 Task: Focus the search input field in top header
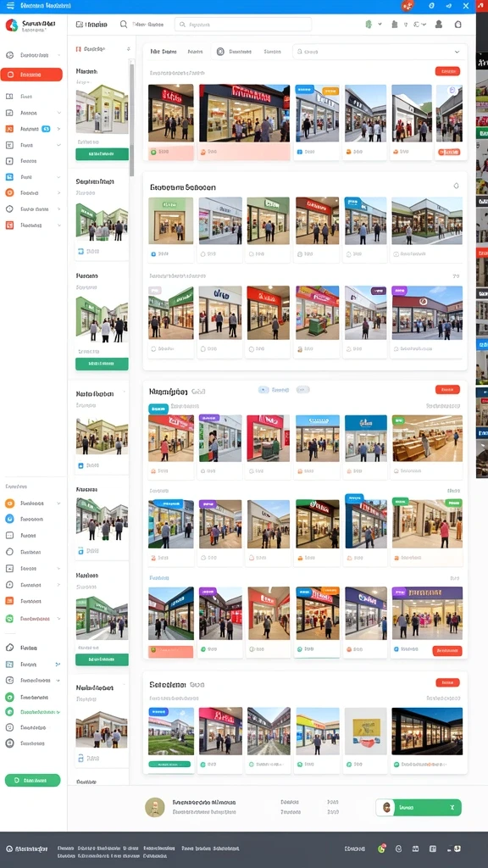pos(243,25)
